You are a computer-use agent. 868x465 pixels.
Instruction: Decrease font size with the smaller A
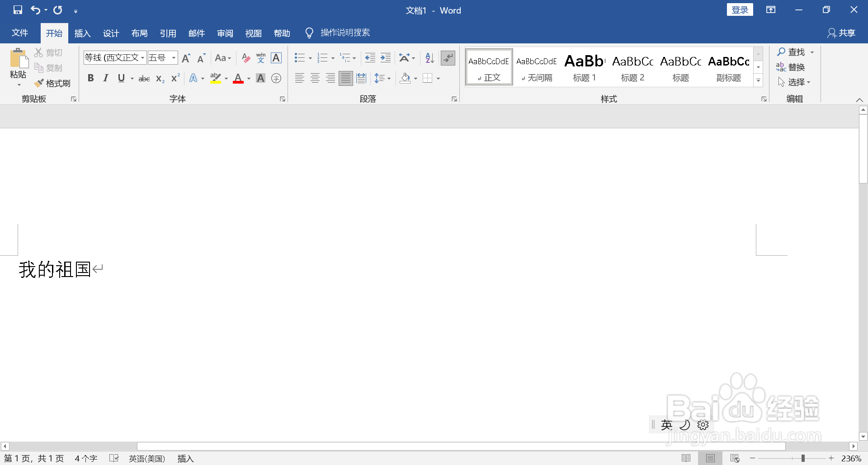point(202,58)
